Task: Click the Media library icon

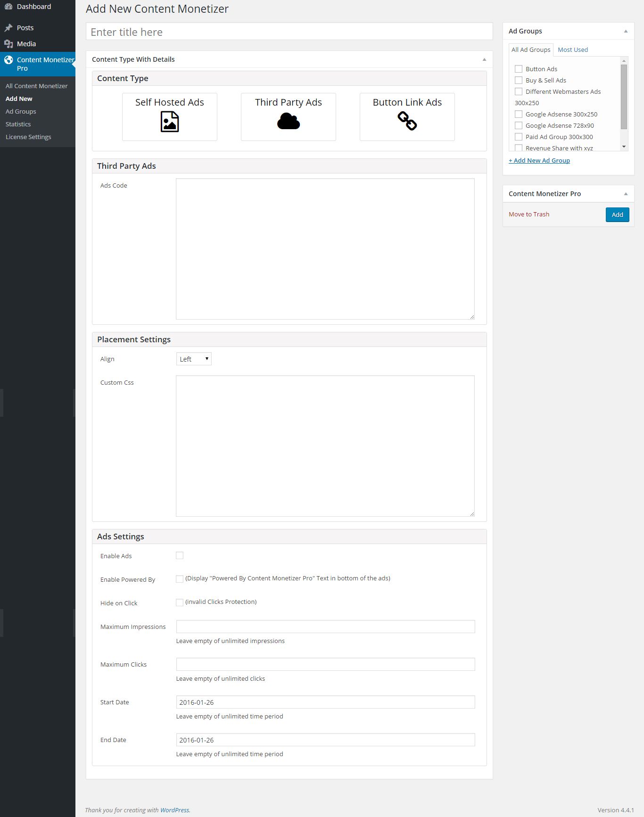Action: 8,44
